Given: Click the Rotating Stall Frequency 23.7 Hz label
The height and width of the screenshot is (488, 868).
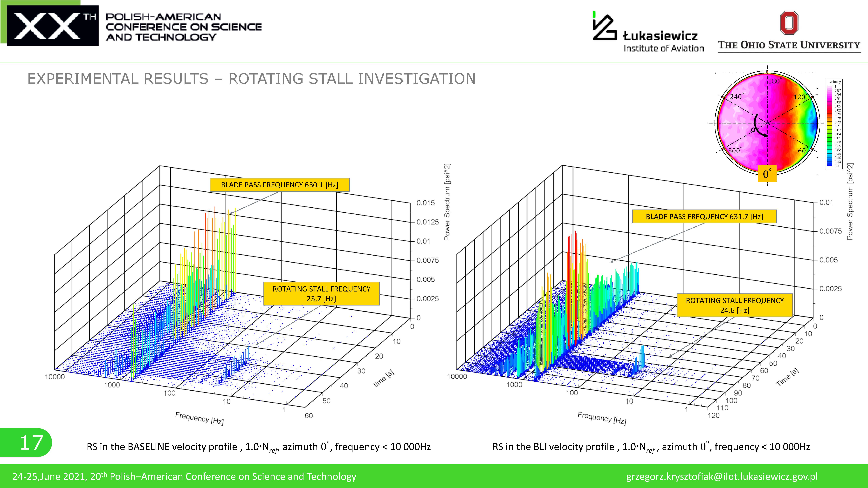Looking at the screenshot, I should pos(321,294).
